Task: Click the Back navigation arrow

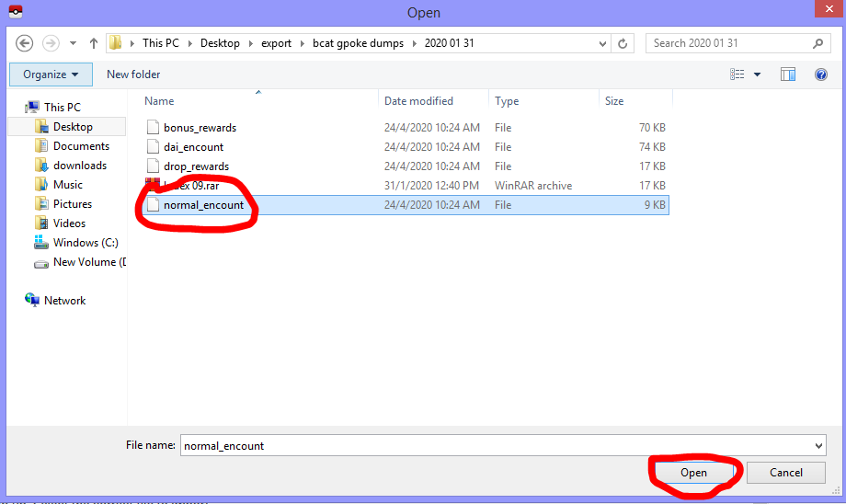Action: (x=25, y=43)
